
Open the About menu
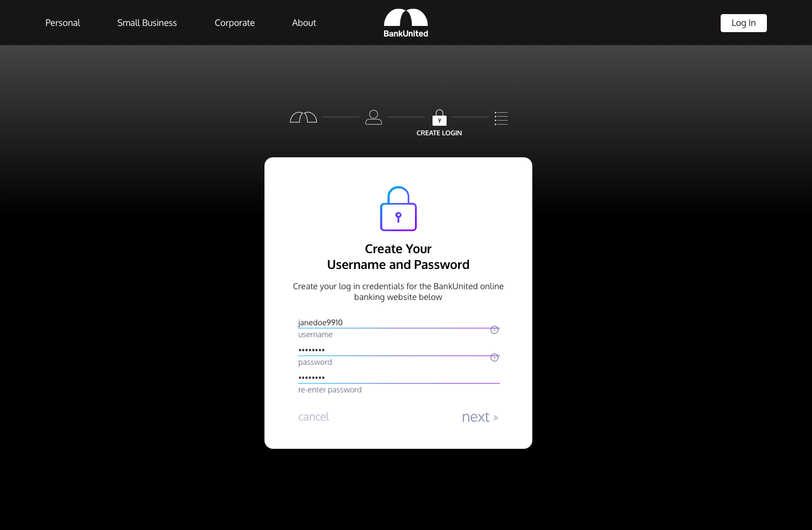(x=304, y=23)
